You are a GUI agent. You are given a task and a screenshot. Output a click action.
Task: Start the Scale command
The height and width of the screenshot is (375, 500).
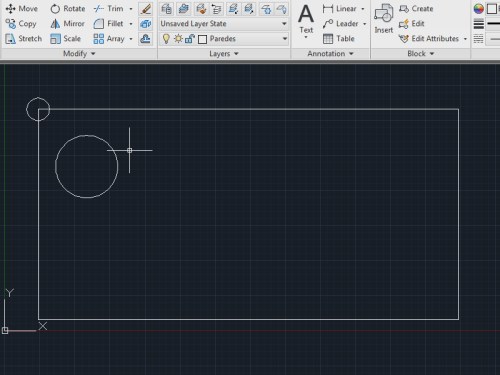(65, 39)
